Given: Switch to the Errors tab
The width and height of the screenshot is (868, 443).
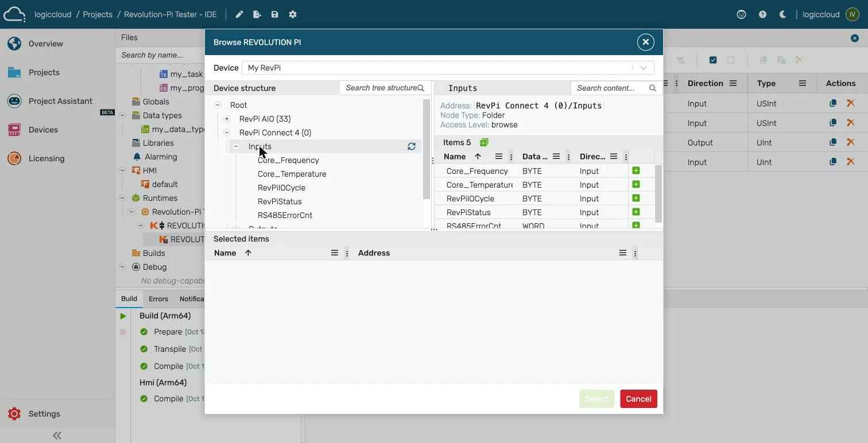Looking at the screenshot, I should tap(158, 298).
